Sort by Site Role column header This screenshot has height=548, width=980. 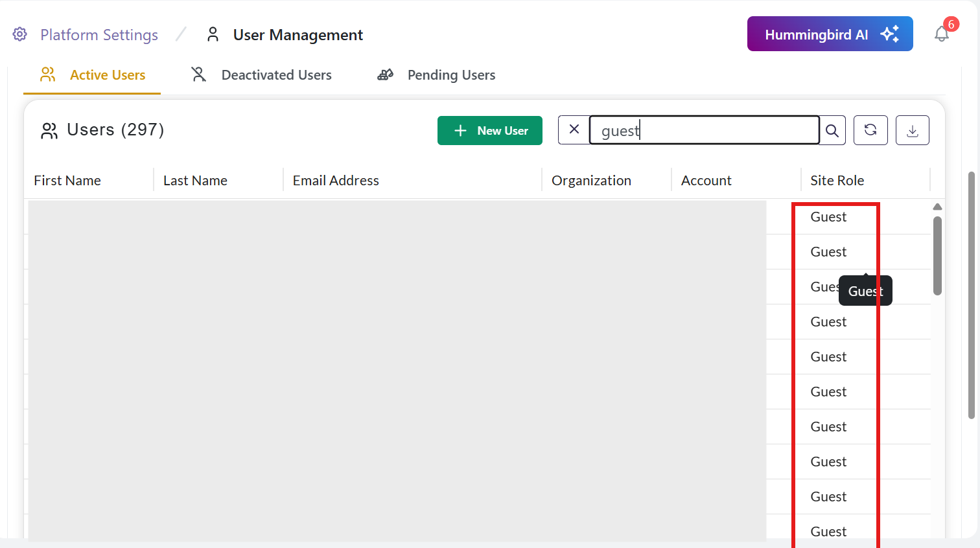[x=837, y=181]
